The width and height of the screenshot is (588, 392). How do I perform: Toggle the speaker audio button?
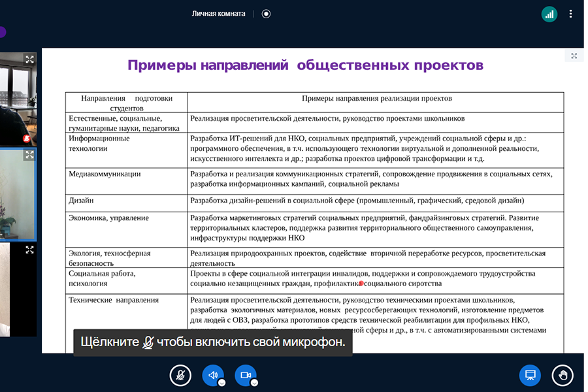tap(213, 375)
